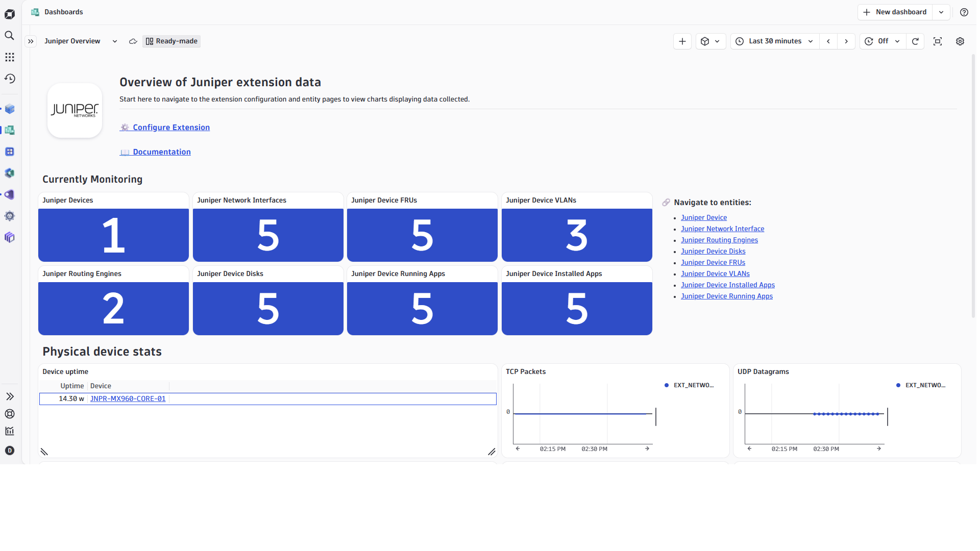Open the support lifebuoy icon
Image resolution: width=980 pixels, height=551 pixels.
(x=10, y=414)
